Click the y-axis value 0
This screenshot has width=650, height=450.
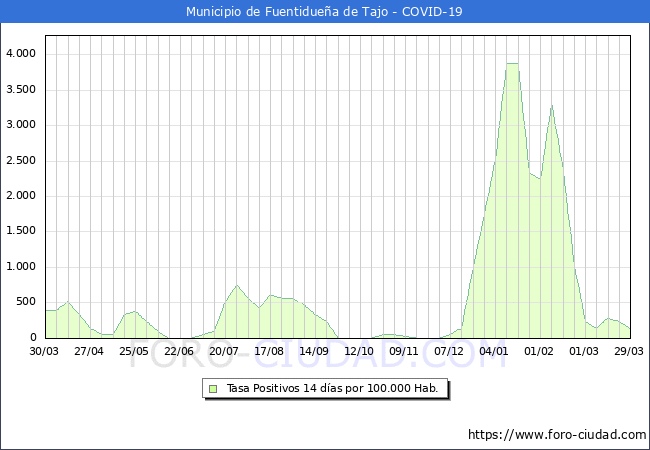(33, 337)
